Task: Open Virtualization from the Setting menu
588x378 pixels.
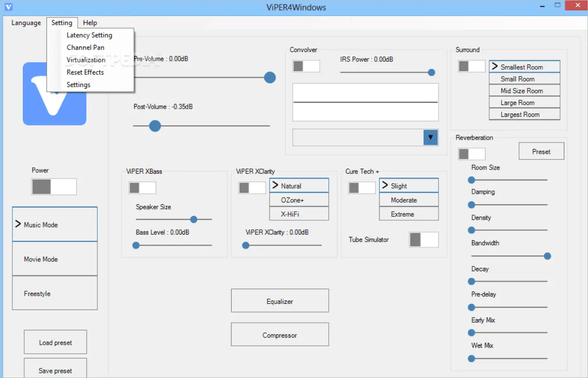Action: pyautogui.click(x=90, y=60)
